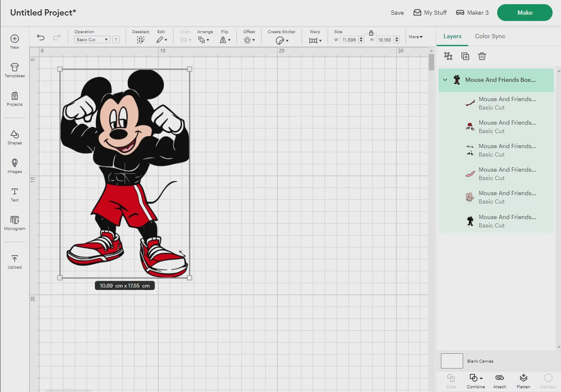Open My Stuff
Viewport: 561px width, 392px height.
(x=430, y=13)
